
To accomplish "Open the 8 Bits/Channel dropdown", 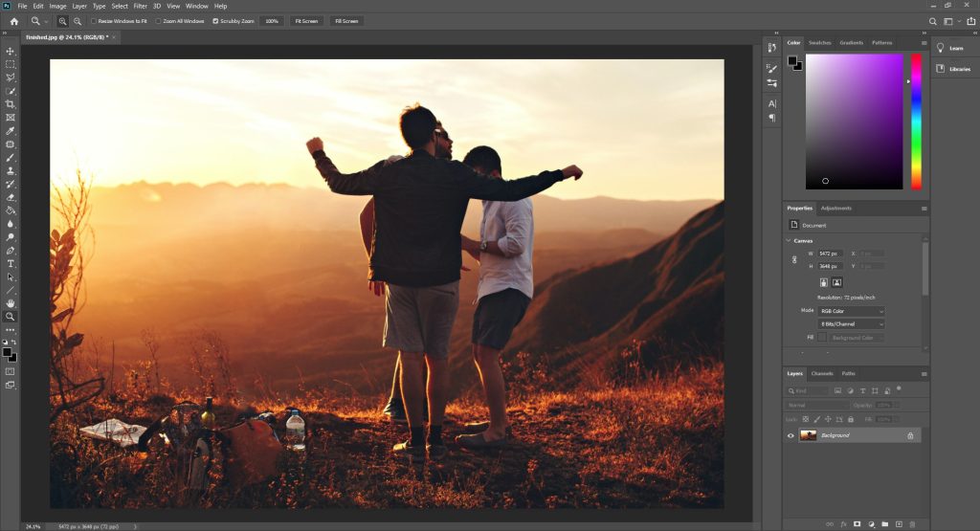I will pyautogui.click(x=851, y=324).
